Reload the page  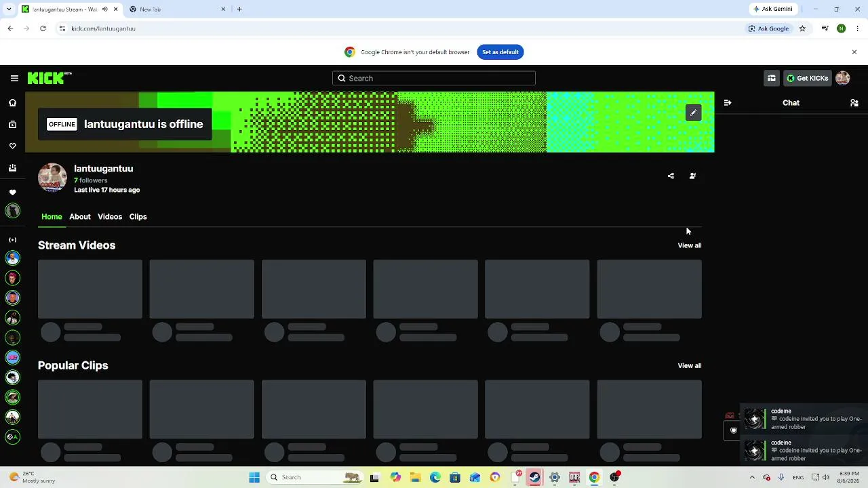point(43,28)
